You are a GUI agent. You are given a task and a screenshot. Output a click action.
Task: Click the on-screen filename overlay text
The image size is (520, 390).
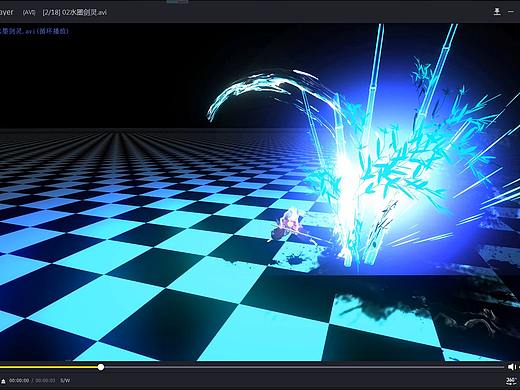pos(34,31)
